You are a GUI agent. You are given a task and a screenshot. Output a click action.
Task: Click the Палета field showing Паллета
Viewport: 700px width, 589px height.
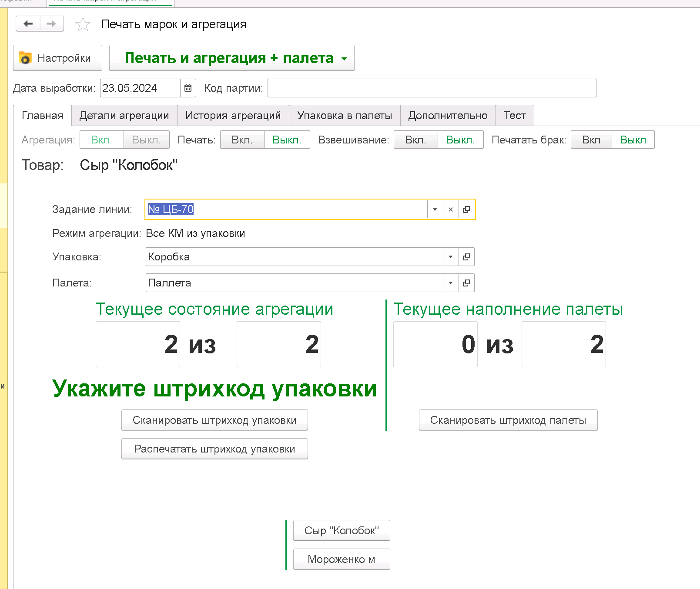tap(294, 283)
